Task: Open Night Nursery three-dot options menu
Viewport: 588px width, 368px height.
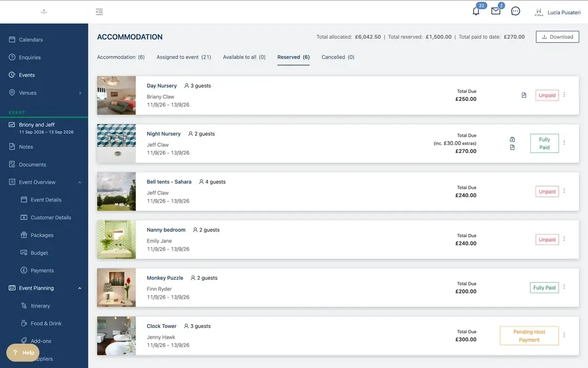Action: (564, 142)
